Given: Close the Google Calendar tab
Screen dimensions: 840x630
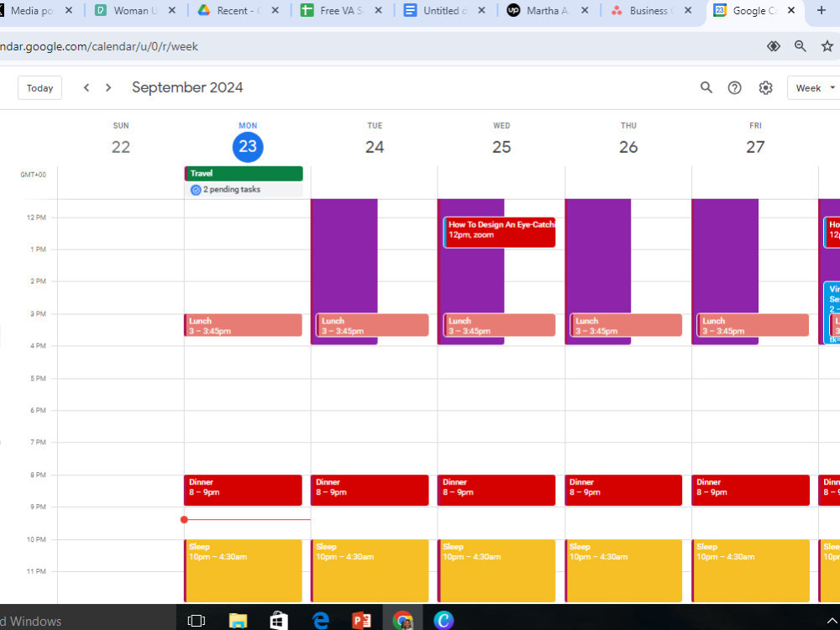Looking at the screenshot, I should click(790, 10).
